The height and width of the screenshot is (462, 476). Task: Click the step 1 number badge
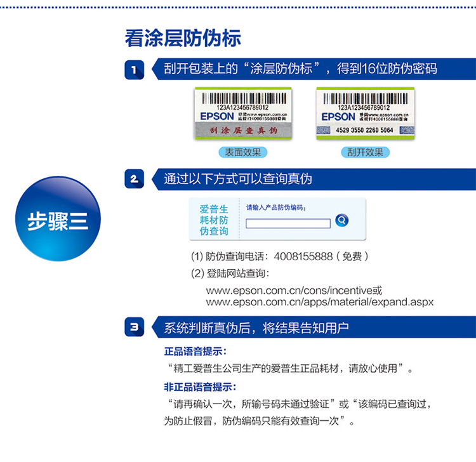tap(134, 70)
